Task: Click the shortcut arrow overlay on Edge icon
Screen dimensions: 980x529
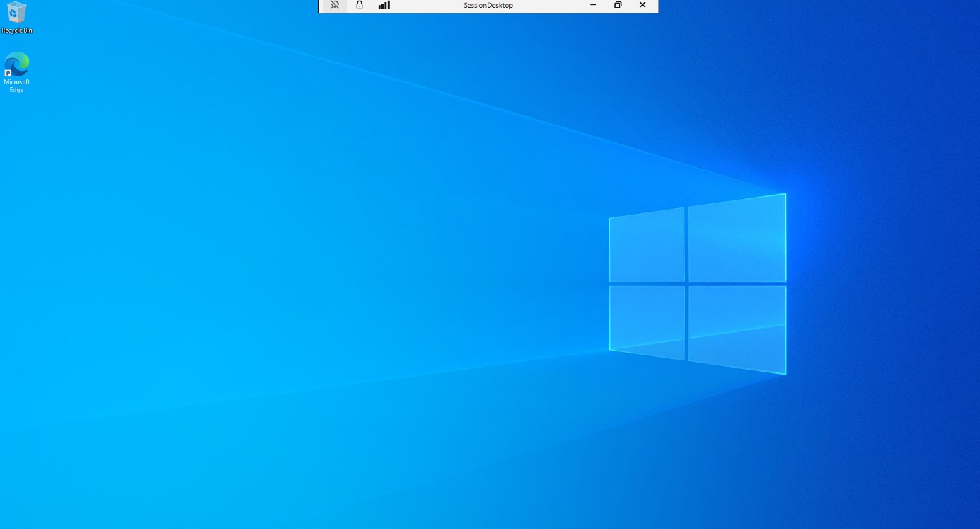Action: [x=8, y=73]
